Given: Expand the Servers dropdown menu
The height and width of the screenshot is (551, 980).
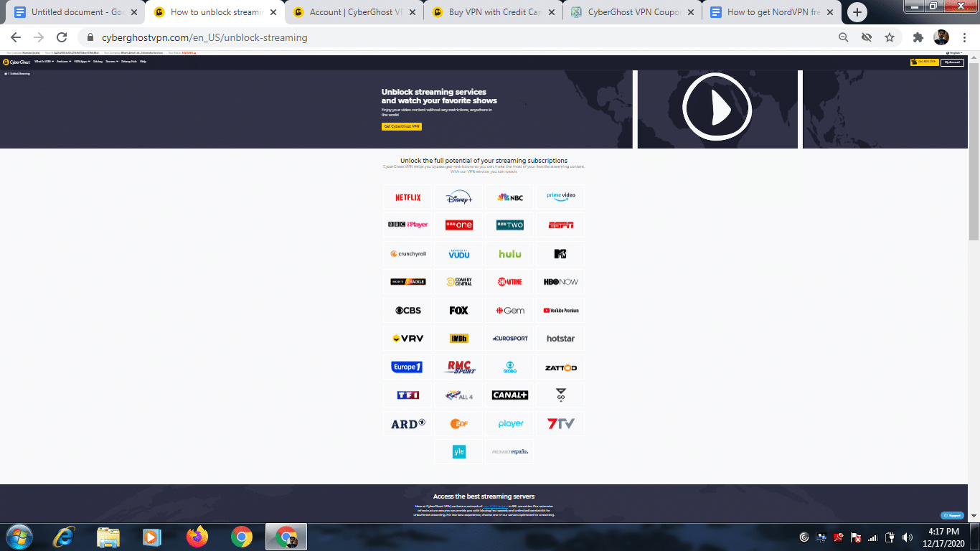Looking at the screenshot, I should click(x=112, y=62).
